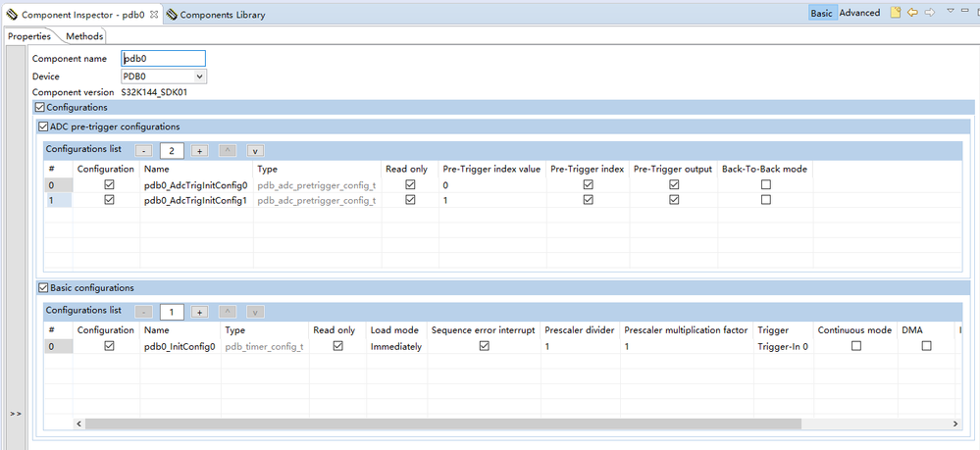
Task: Remove an ADC pre-trigger configuration with minus
Action: tap(144, 151)
